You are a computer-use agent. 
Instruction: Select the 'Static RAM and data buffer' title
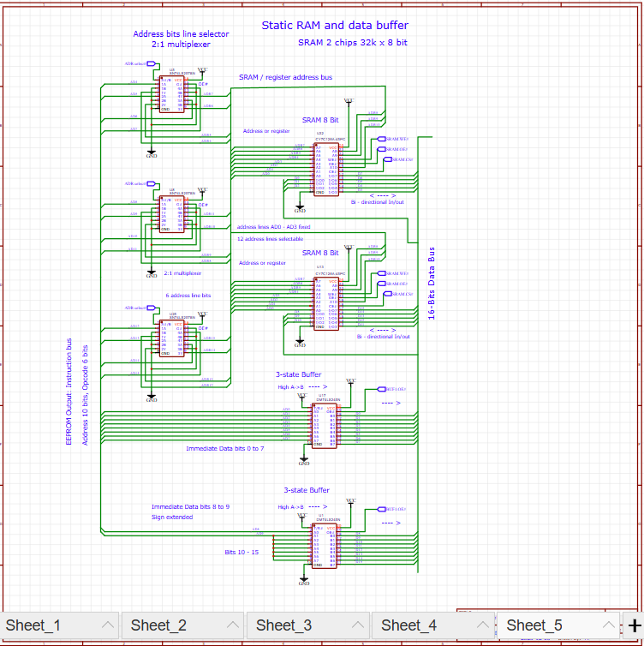(x=335, y=26)
